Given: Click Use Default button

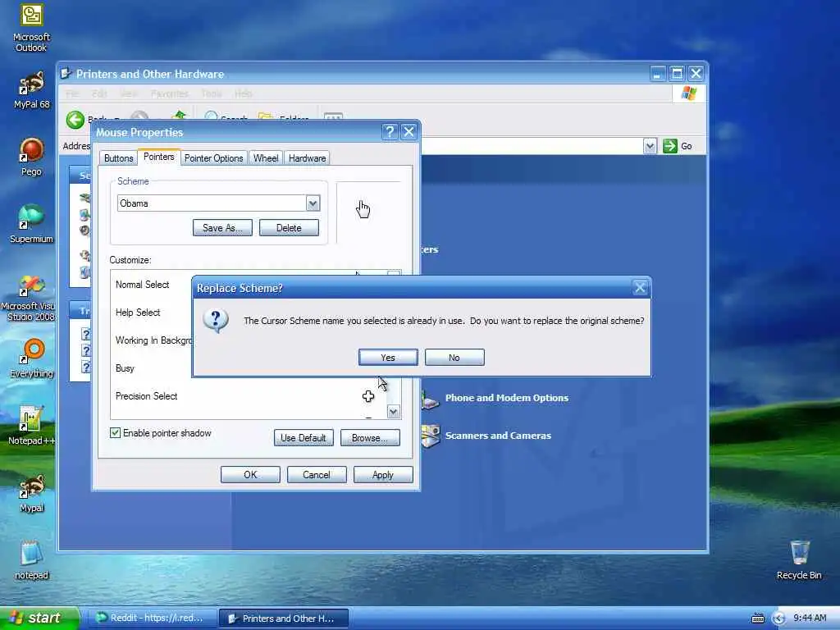Looking at the screenshot, I should click(304, 438).
